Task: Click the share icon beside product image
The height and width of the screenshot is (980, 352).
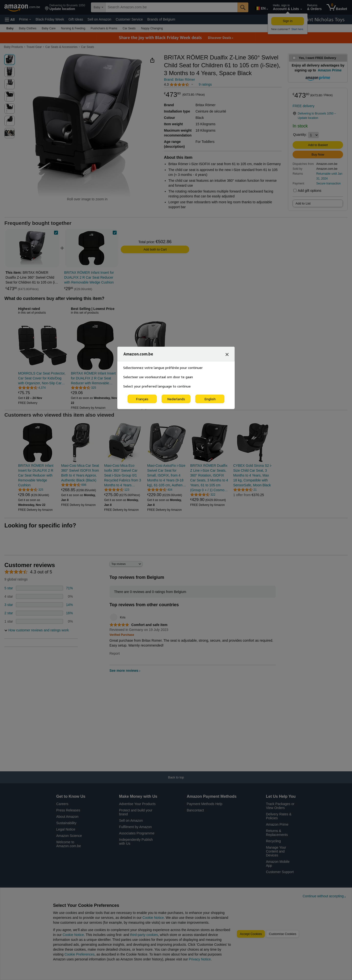Action: point(152,60)
